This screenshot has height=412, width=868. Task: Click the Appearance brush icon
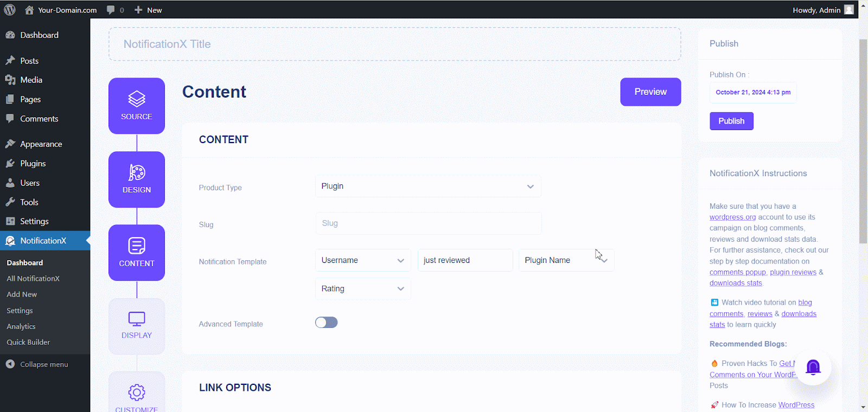(x=10, y=144)
